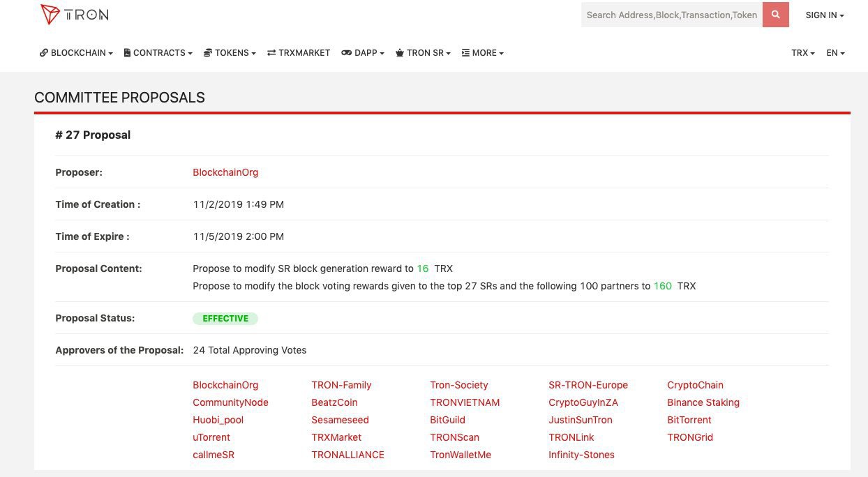Open the TRON SR menu
Image resolution: width=868 pixels, height=477 pixels.
tap(424, 52)
